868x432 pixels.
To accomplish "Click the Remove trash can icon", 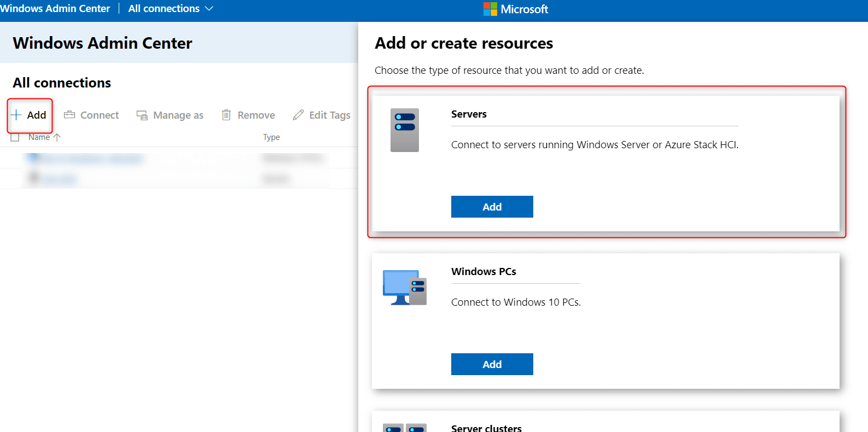I will click(x=226, y=115).
